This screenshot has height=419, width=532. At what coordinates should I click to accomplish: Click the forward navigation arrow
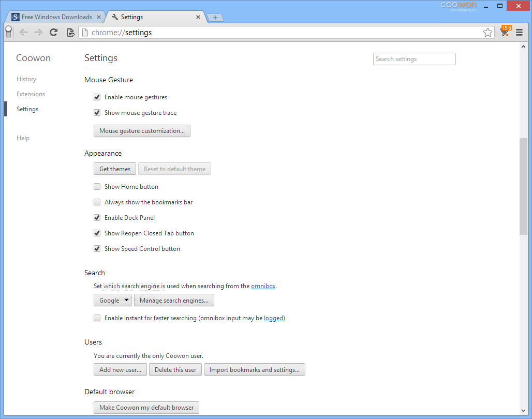pos(38,32)
